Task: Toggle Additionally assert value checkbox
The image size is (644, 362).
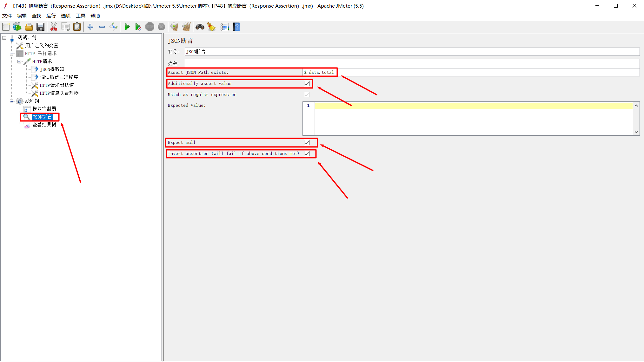Action: click(x=307, y=84)
